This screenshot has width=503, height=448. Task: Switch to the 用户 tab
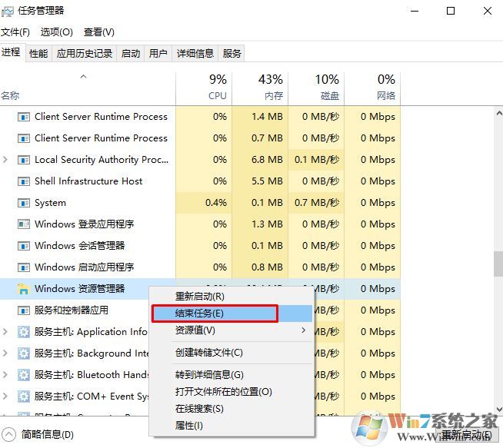[158, 53]
